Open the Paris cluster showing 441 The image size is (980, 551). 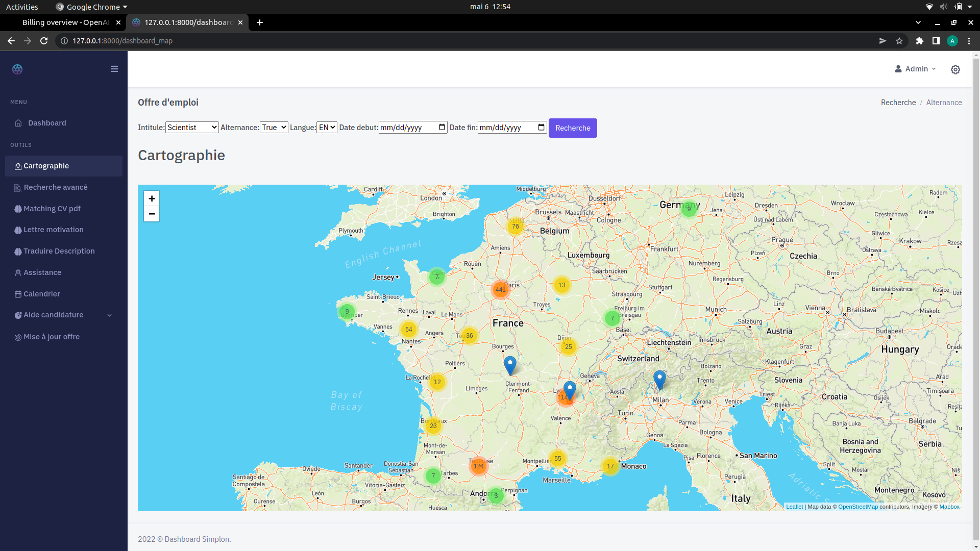[500, 289]
